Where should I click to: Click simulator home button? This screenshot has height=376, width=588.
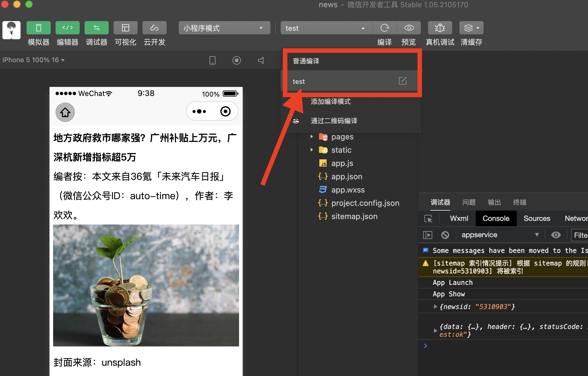click(65, 112)
